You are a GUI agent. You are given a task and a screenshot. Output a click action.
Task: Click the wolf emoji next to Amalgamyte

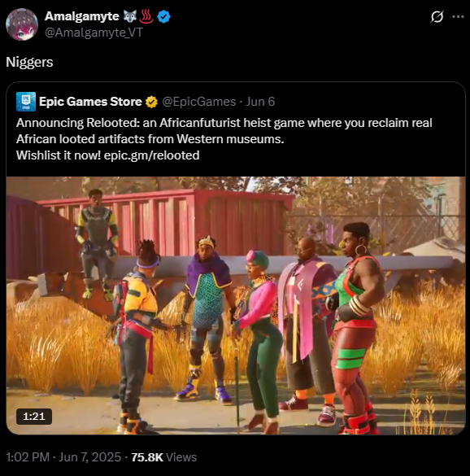(130, 16)
